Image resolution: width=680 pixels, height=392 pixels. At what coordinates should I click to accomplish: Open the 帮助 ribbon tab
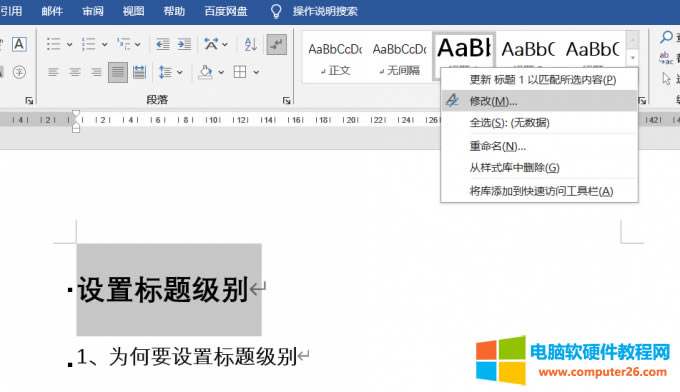pyautogui.click(x=174, y=11)
